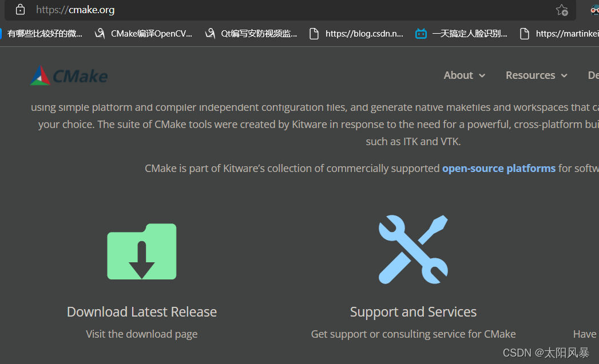Click page icon on martinkei bookmark
The height and width of the screenshot is (364, 599).
pos(525,34)
